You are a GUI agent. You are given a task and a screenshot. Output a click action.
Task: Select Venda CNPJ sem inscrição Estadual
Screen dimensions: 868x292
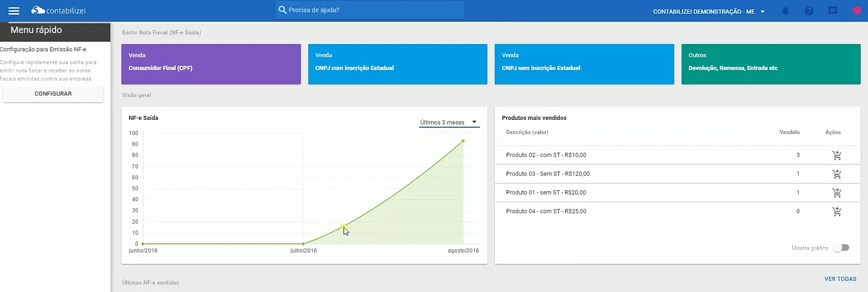point(584,64)
